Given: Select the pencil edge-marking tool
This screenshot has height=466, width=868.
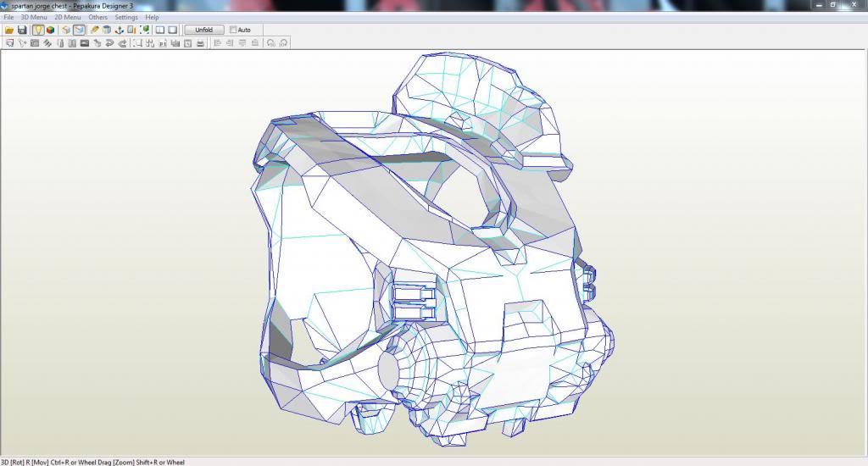Looking at the screenshot, I should 94,30.
